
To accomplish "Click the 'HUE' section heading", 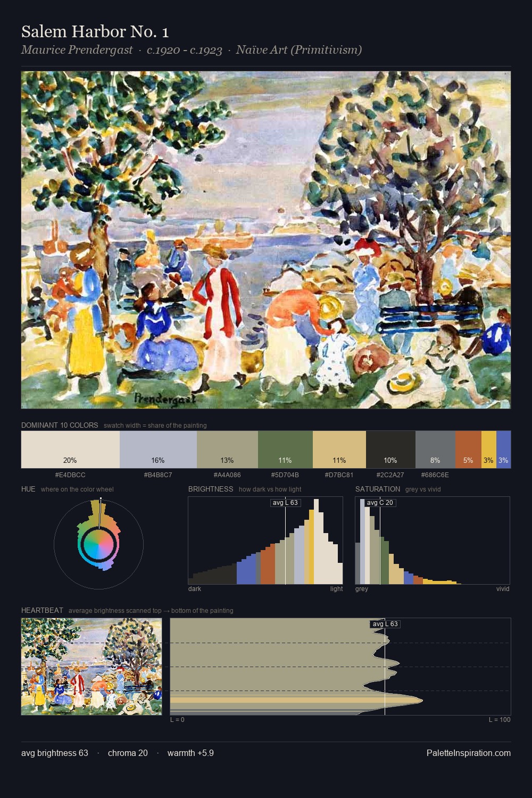I will pyautogui.click(x=28, y=489).
